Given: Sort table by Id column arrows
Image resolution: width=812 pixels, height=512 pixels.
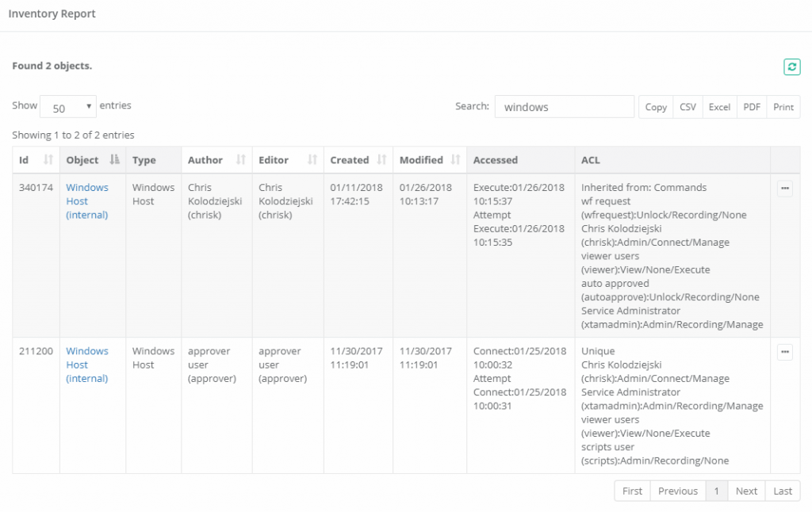Looking at the screenshot, I should pyautogui.click(x=48, y=160).
